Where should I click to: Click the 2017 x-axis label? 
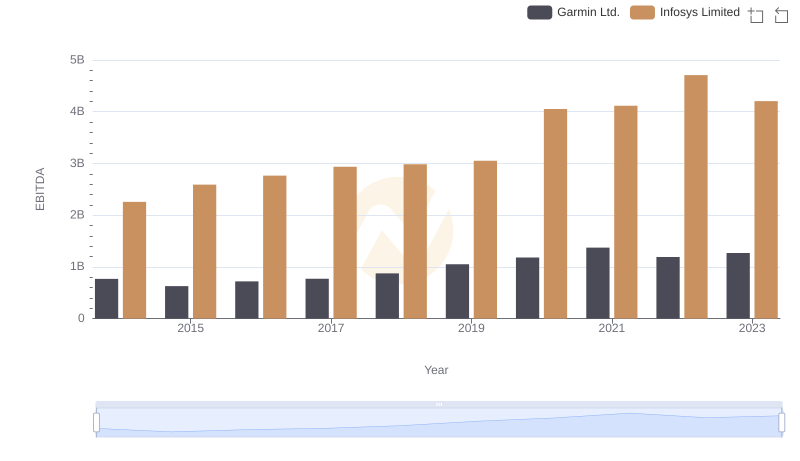(331, 328)
